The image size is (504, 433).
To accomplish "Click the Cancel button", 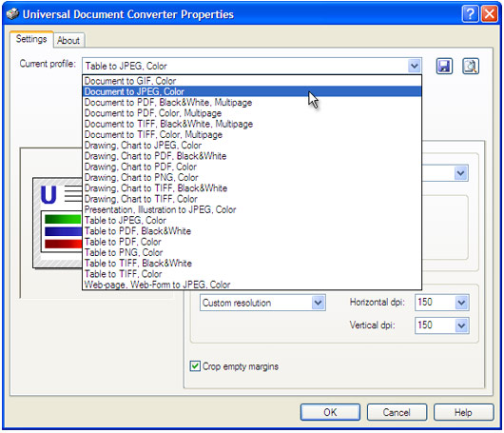I will pos(397,412).
